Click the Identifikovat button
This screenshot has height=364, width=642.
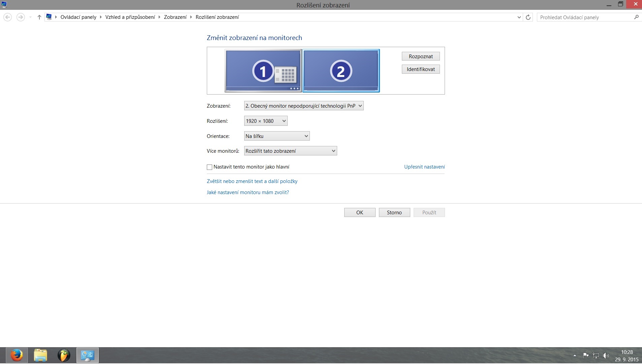(x=421, y=69)
